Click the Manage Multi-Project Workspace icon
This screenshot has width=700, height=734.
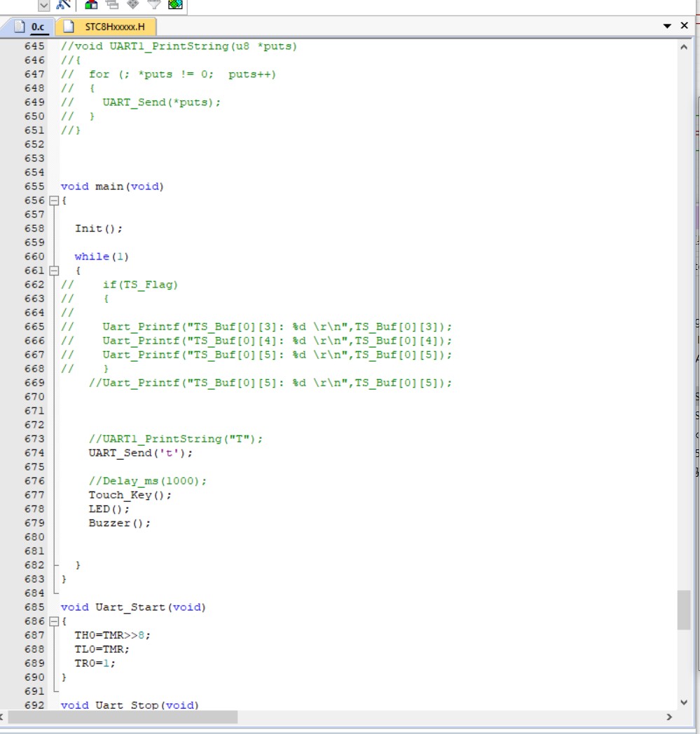tap(112, 4)
